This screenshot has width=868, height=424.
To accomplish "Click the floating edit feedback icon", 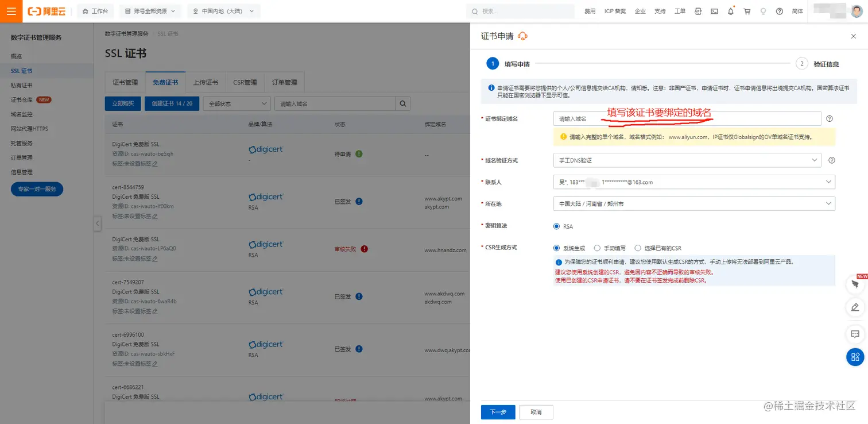I will coord(855,307).
